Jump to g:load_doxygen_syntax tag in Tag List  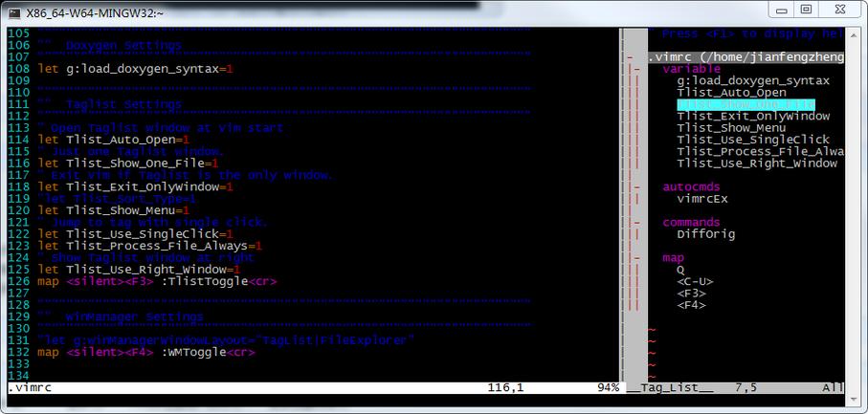[753, 80]
